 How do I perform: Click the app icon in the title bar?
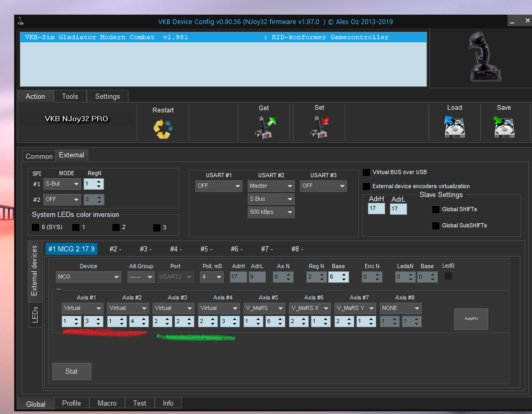click(21, 21)
